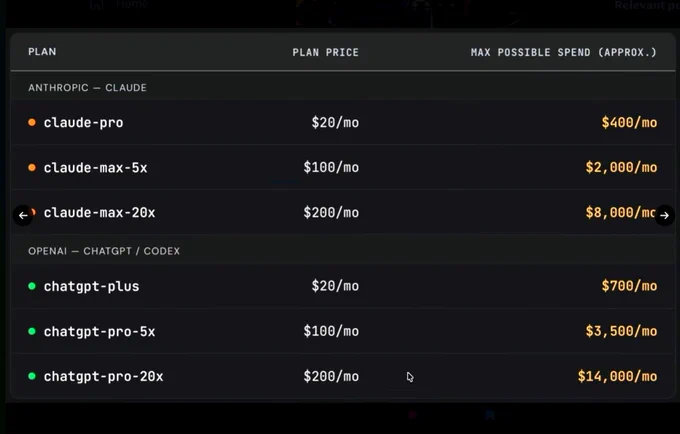Click the right arrow to go to next image
The height and width of the screenshot is (434, 680).
(x=664, y=215)
